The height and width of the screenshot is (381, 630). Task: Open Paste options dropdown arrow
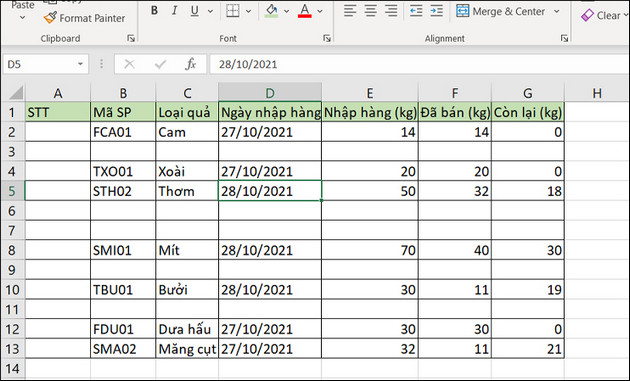tap(22, 18)
